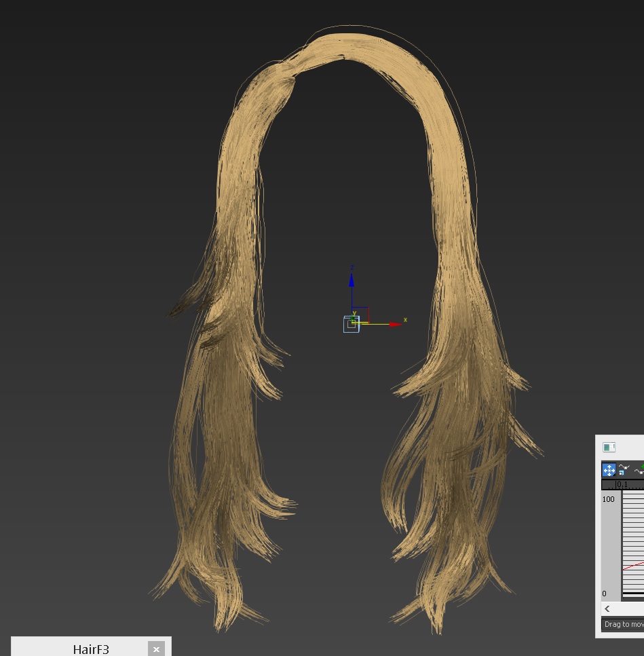Select the small box helper at gizmo origin
Image resolution: width=644 pixels, height=656 pixels.
point(351,325)
